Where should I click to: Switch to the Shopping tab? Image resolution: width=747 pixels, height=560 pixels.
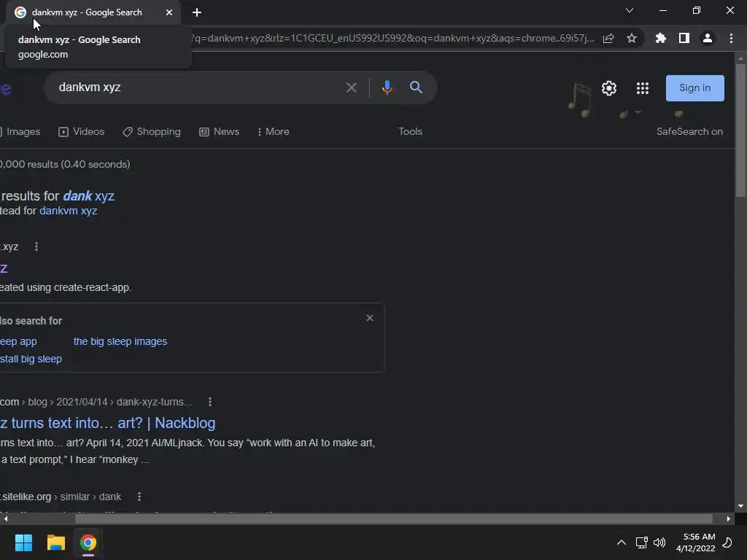152,132
